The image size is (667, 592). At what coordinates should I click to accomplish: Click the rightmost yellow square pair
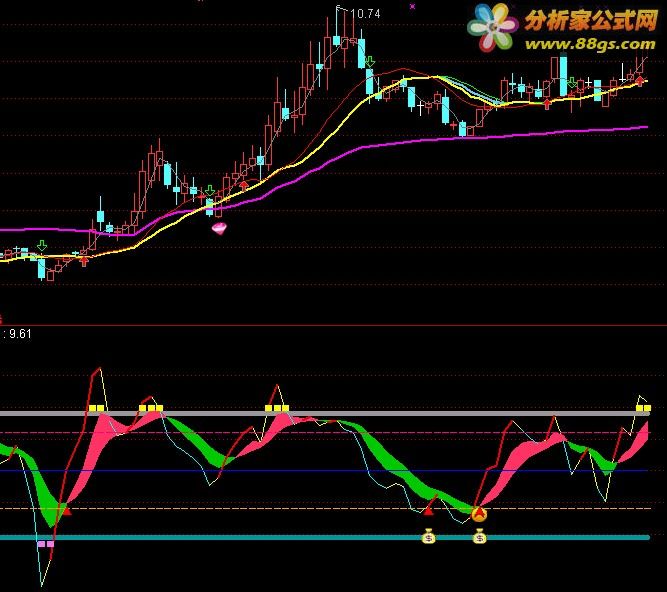point(643,408)
